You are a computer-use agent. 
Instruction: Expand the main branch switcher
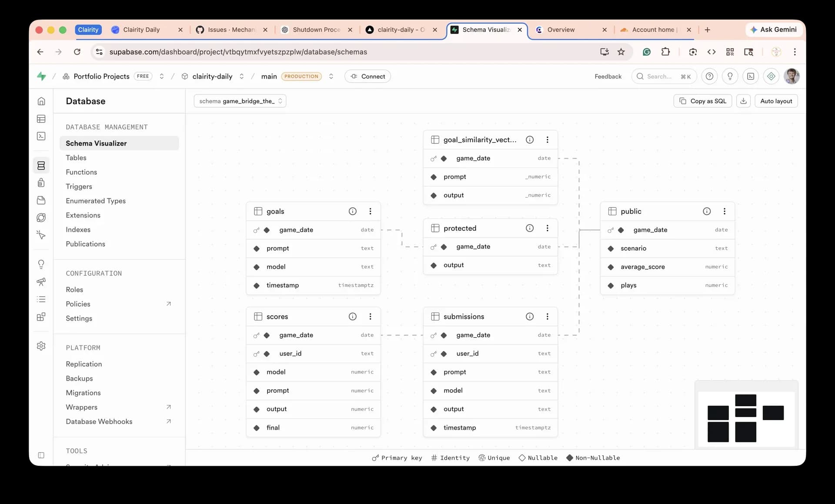click(331, 76)
